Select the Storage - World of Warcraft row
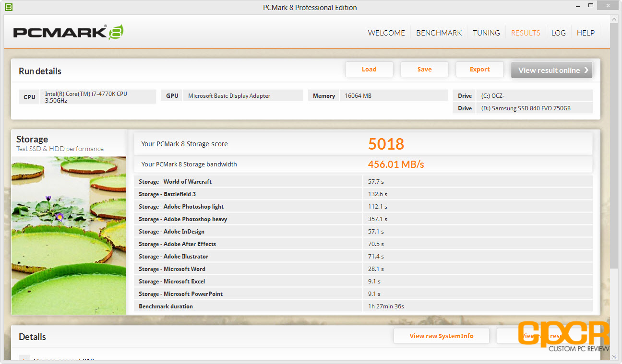Screen dimensions: 622x364 click(363, 182)
